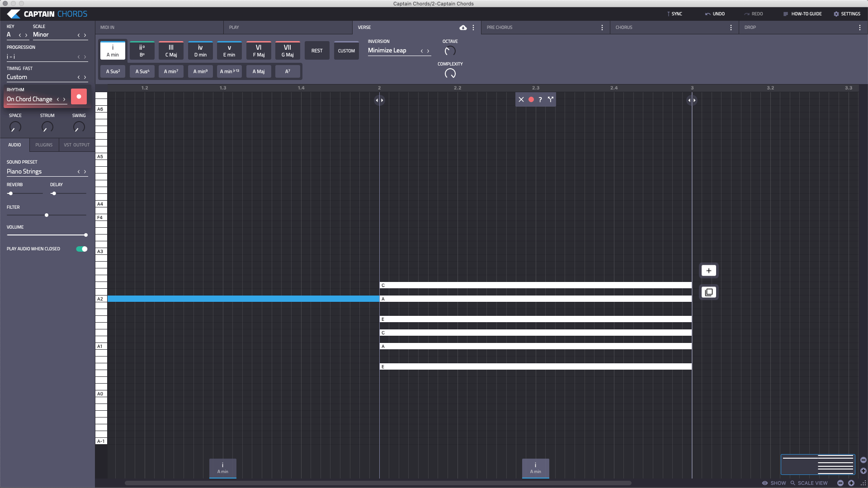Open the How-To Guide
868x488 pixels.
[802, 14]
